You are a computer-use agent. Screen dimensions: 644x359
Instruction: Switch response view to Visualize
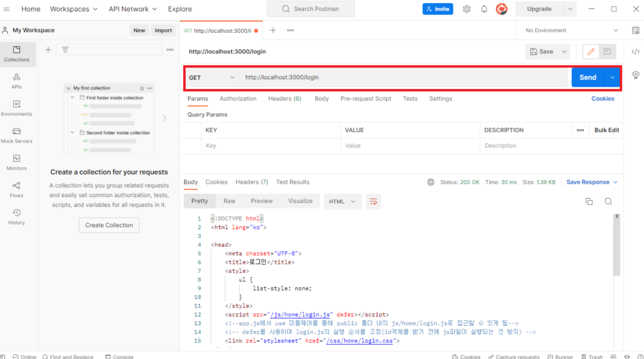pos(300,201)
